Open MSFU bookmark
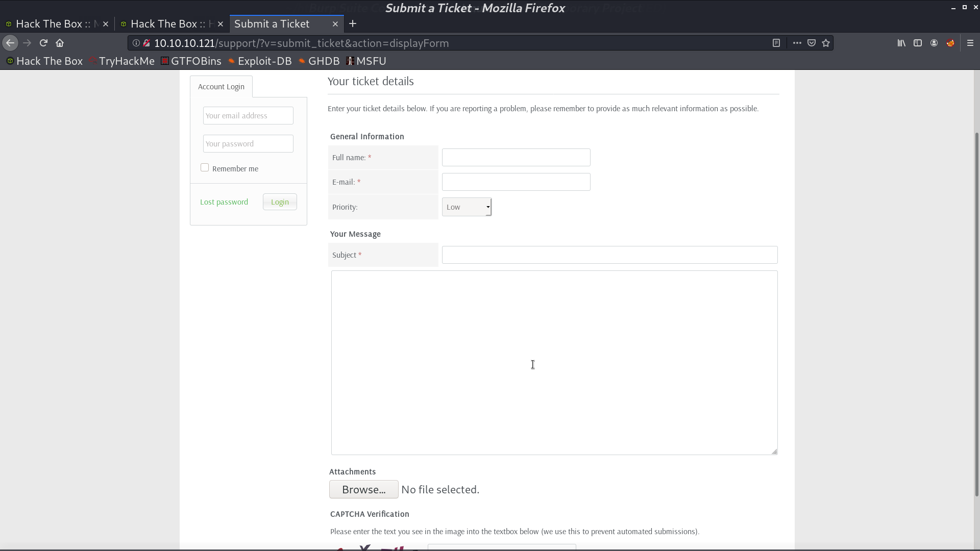Image resolution: width=980 pixels, height=551 pixels. 366,61
